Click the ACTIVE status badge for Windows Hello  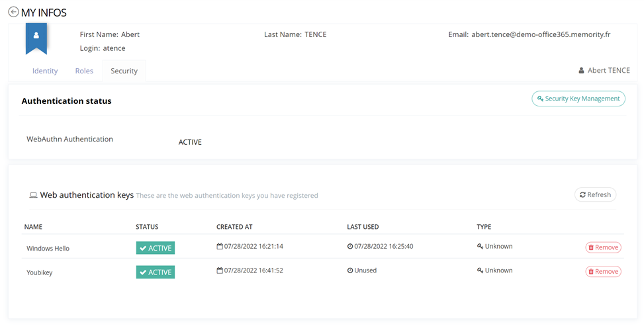point(156,248)
